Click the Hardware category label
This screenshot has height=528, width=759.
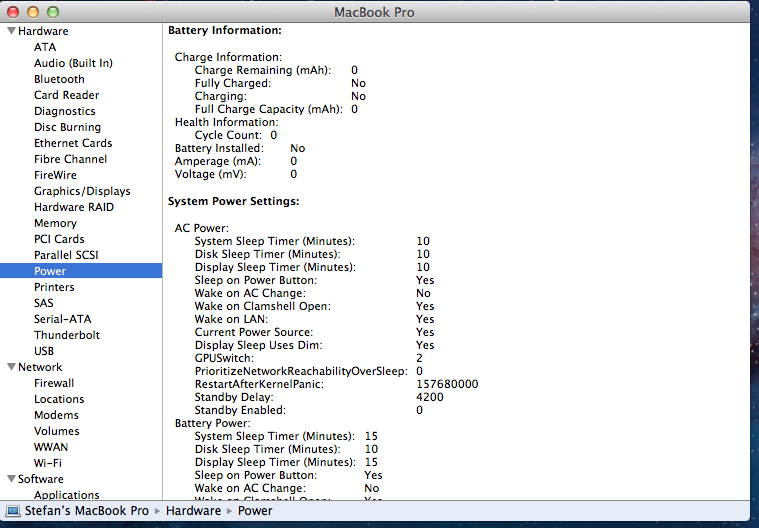43,31
